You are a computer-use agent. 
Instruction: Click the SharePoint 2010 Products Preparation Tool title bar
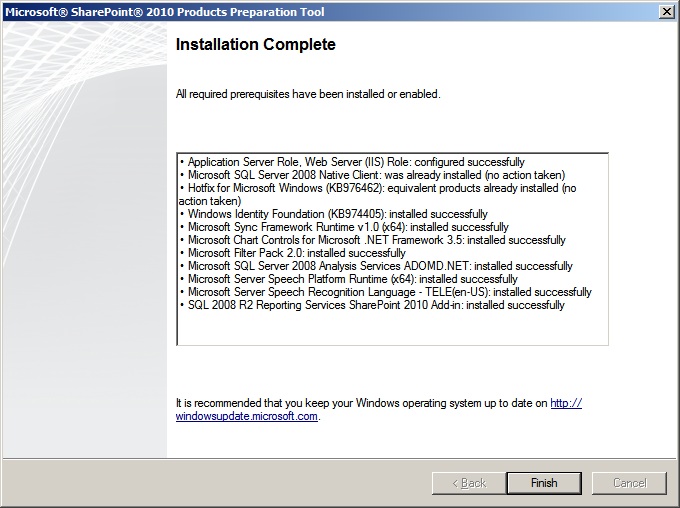[300, 10]
